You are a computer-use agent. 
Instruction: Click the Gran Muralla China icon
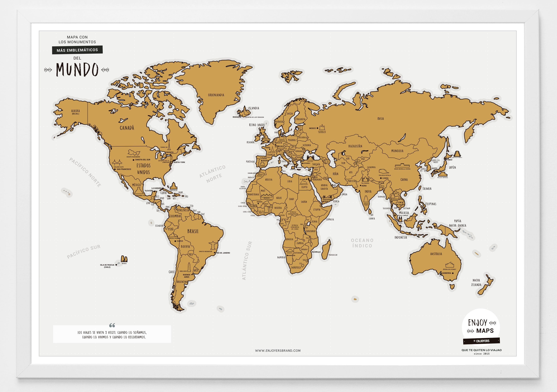[x=402, y=165]
